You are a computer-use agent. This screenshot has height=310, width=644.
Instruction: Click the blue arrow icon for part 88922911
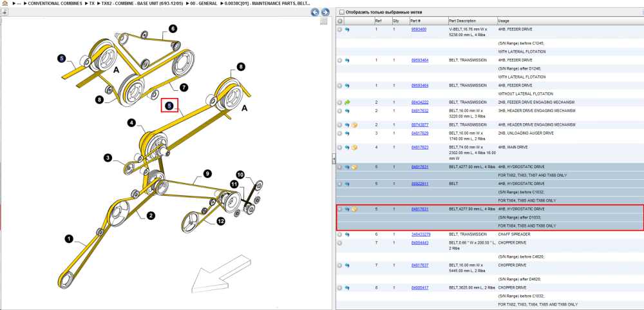(347, 184)
